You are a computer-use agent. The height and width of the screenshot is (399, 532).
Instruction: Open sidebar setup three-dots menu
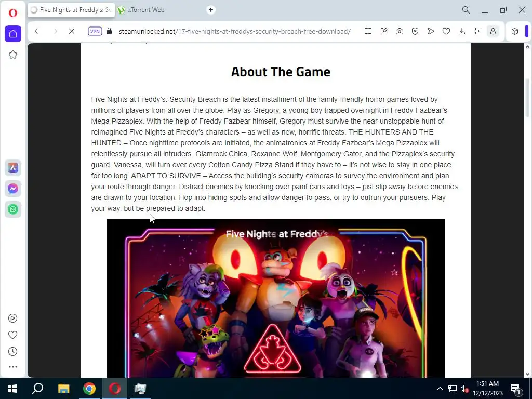pyautogui.click(x=12, y=367)
